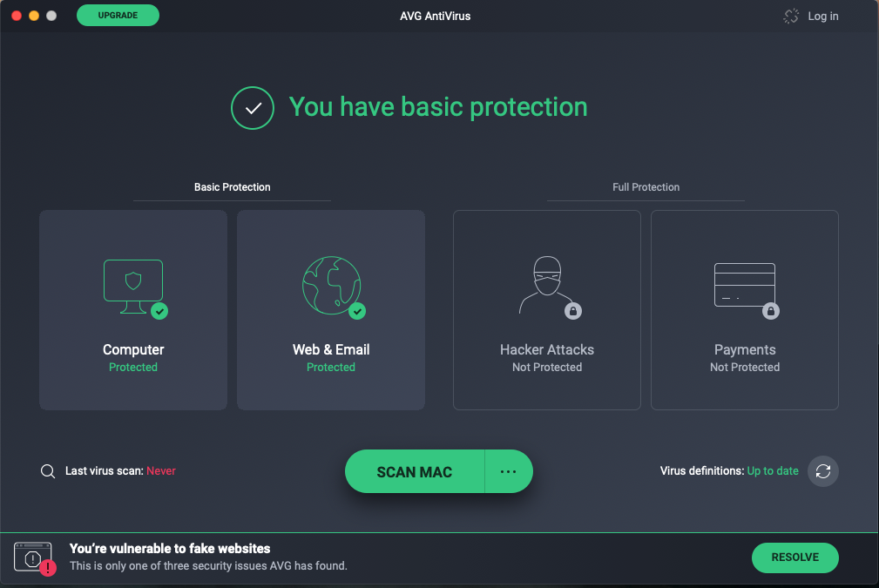879x588 pixels.
Task: Click the Computer monitor shield icon
Action: [x=132, y=282]
